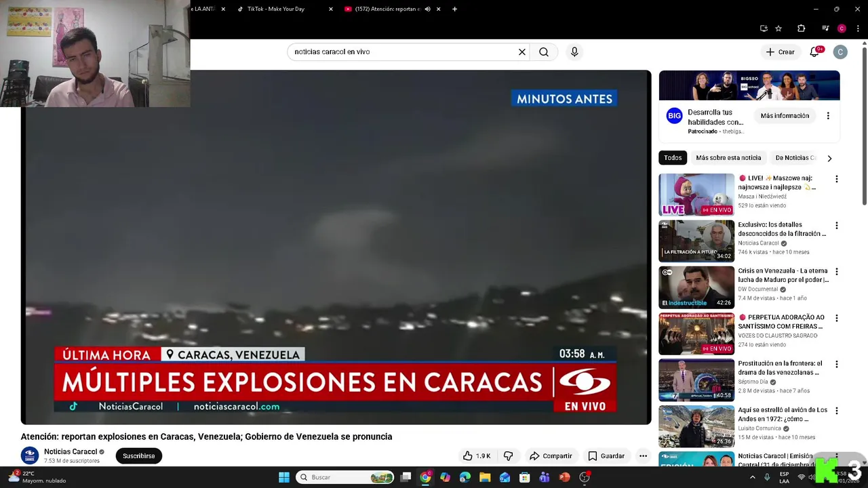Open El indestructible Maduro documentary thumbnail

point(696,287)
